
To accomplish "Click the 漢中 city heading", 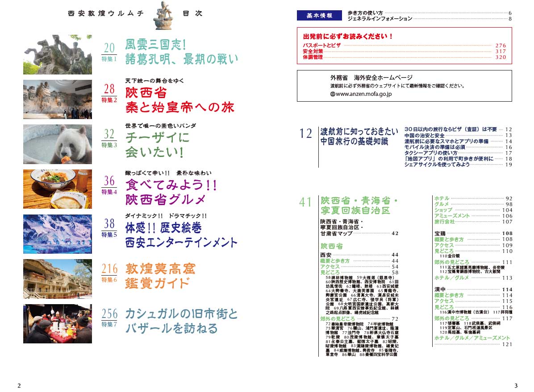I will pos(439,289).
